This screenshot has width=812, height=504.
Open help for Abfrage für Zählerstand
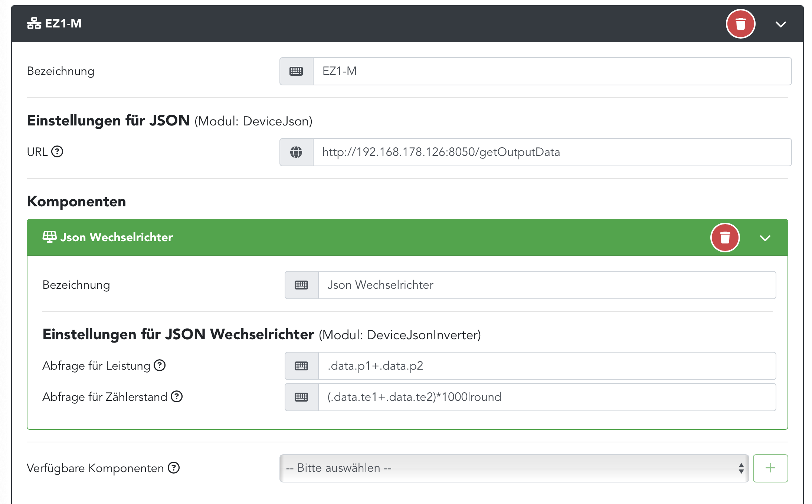coord(177,397)
